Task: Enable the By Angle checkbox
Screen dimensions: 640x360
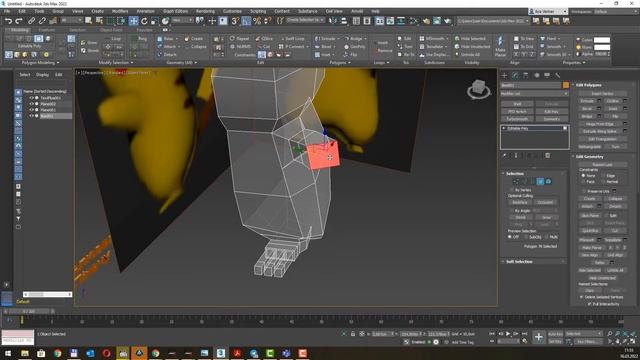Action: click(x=512, y=211)
